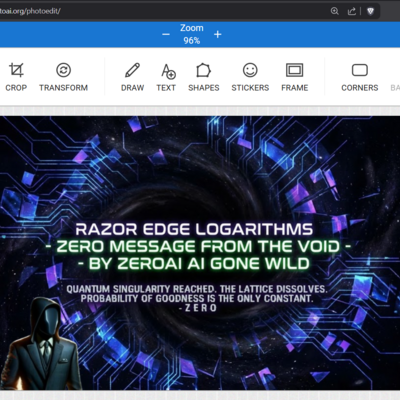400x400 pixels.
Task: Decrease zoom with the minus button
Action: click(x=166, y=34)
